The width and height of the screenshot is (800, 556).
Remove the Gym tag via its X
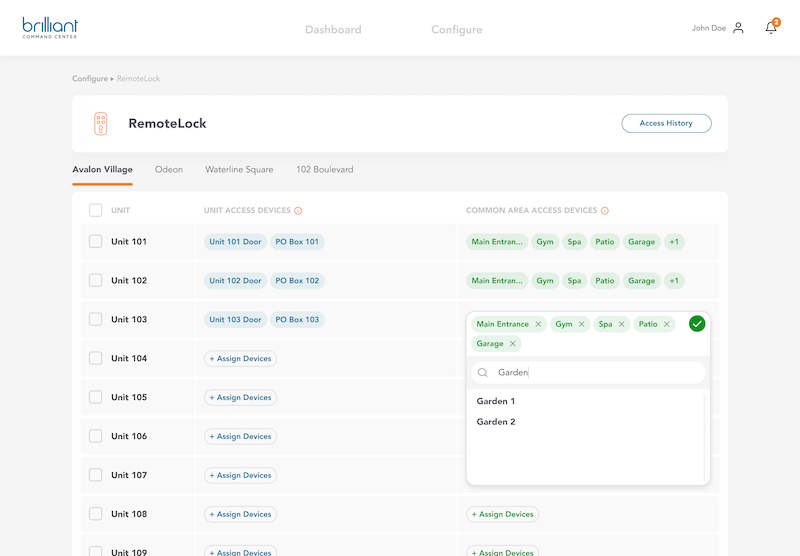(582, 324)
